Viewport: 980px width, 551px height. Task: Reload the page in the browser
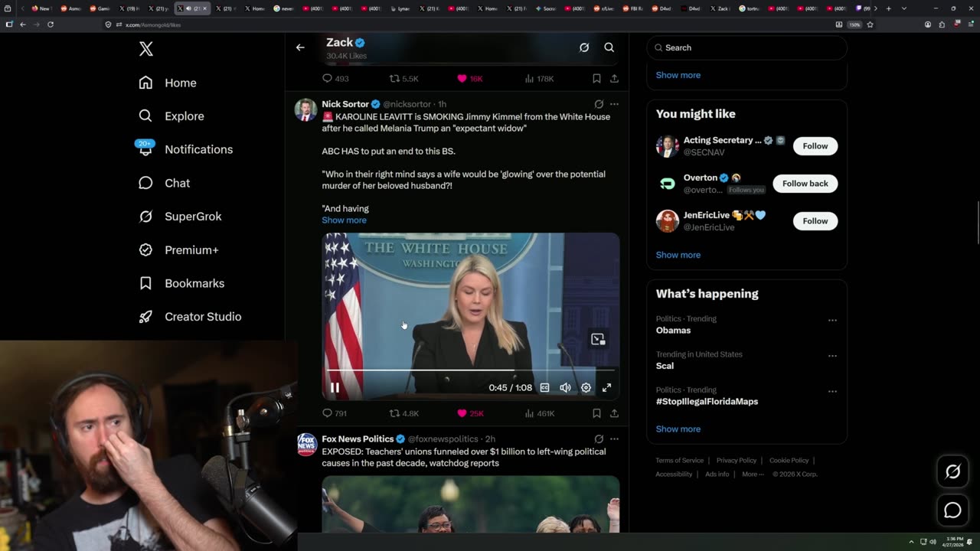pyautogui.click(x=51, y=24)
